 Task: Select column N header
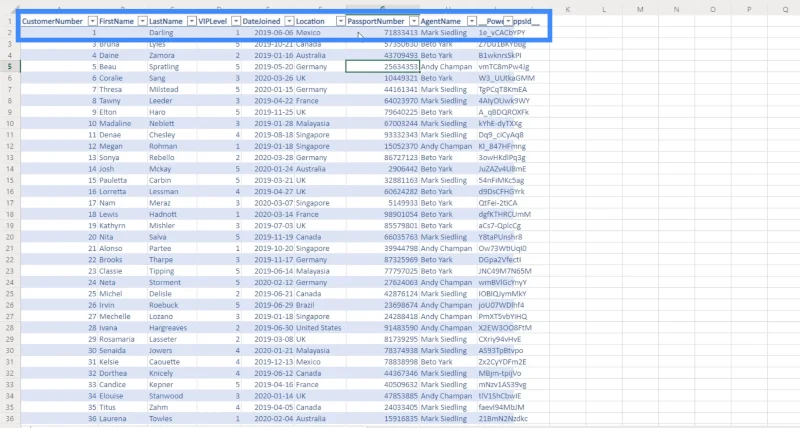[x=677, y=9]
